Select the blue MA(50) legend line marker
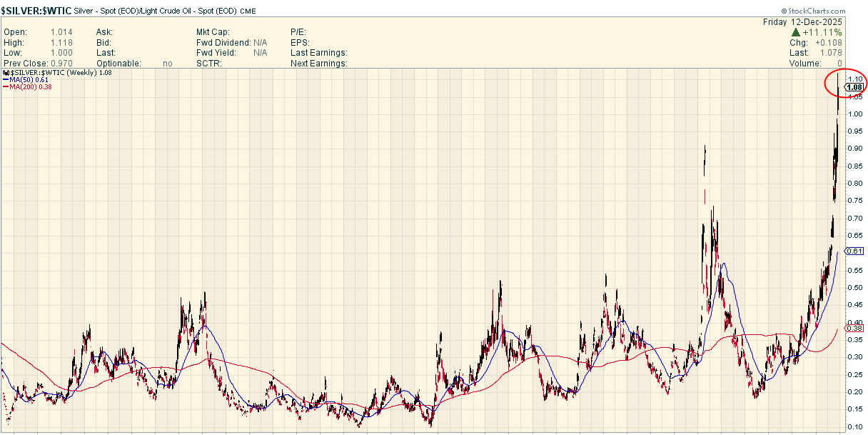This screenshot has width=868, height=435. 6,79
